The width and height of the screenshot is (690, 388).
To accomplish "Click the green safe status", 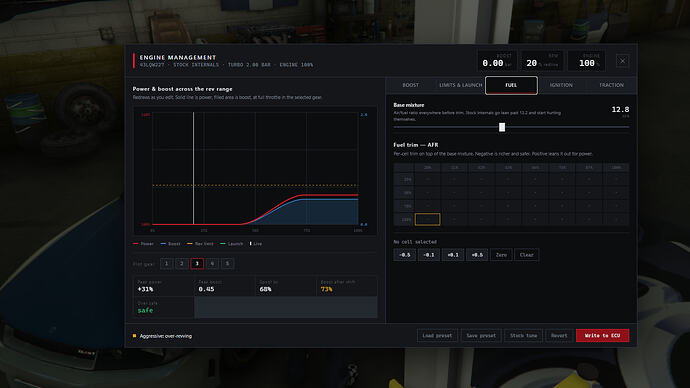I will coord(145,310).
